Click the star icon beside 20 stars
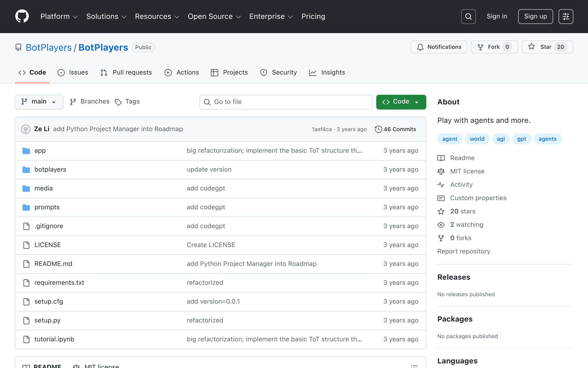This screenshot has height=368, width=588. point(441,211)
